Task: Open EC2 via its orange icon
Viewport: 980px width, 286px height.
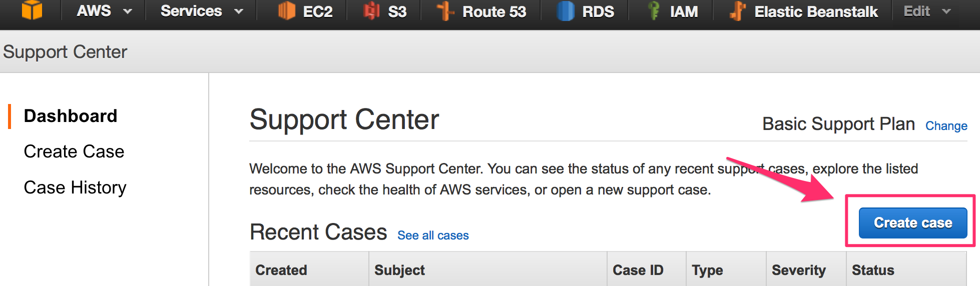Action: point(286,10)
